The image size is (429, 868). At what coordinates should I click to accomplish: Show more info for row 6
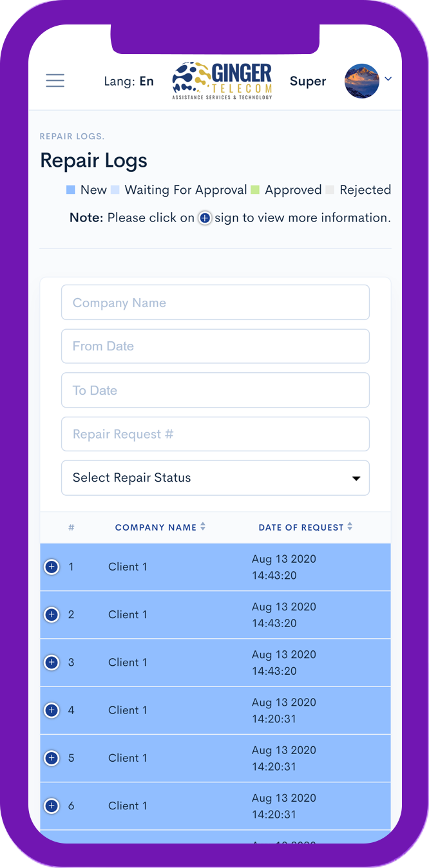pos(52,806)
